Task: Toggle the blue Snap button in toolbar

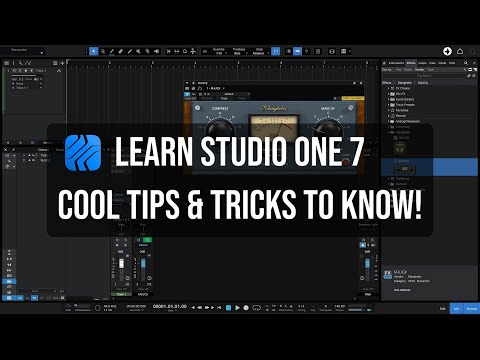Action: [276, 51]
